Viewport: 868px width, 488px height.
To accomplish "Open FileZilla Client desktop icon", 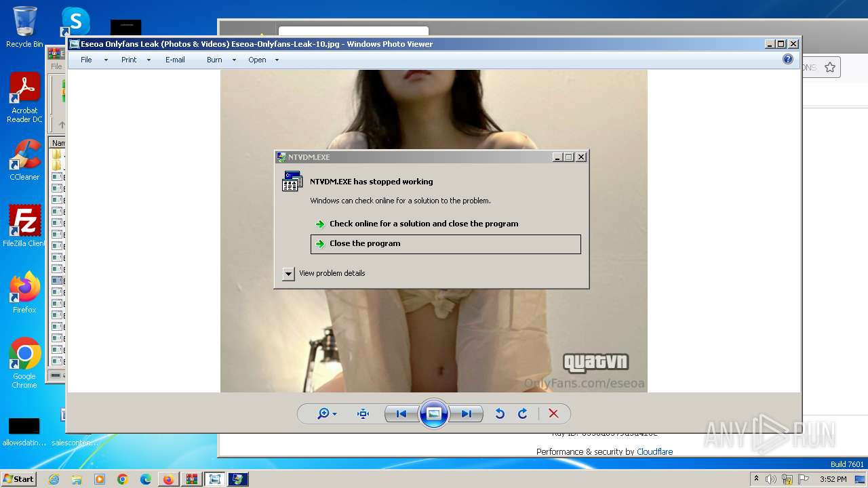I will click(x=24, y=226).
